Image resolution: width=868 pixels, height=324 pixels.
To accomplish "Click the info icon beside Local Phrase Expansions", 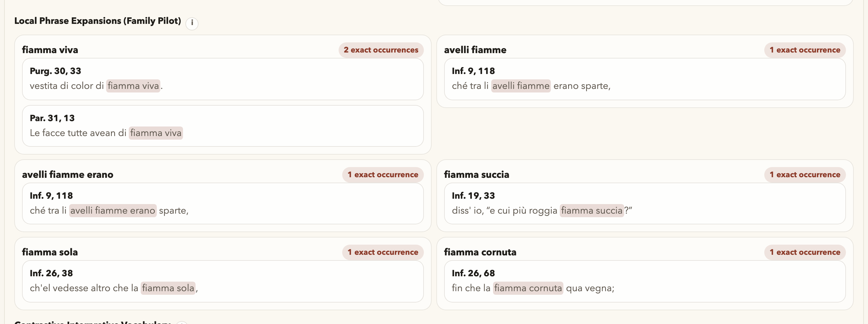I will pos(192,23).
